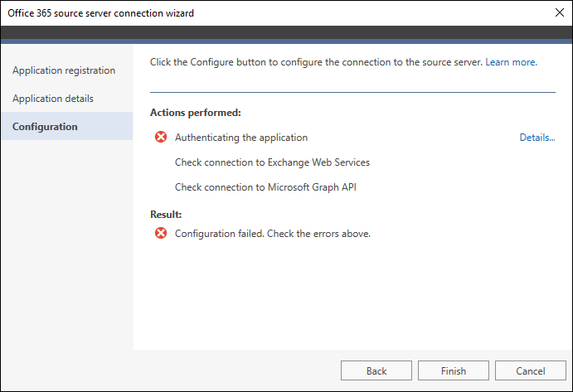Screen dimensions: 573x392
Task: View Details... for the authentication error
Action: coord(537,138)
